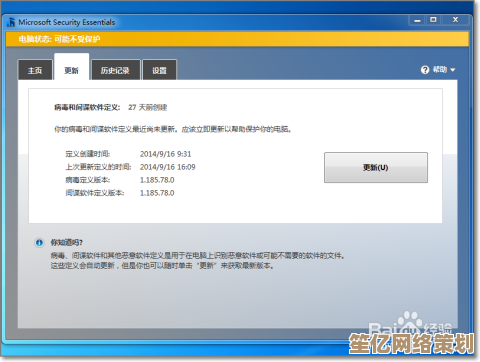Minimize the Security Essentials window
480x362 pixels.
coord(417,20)
